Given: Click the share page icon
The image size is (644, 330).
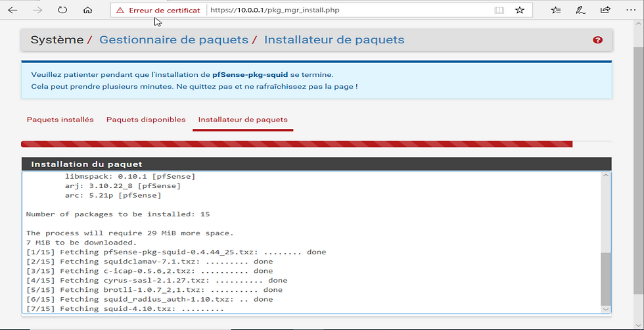Looking at the screenshot, I should [x=605, y=11].
